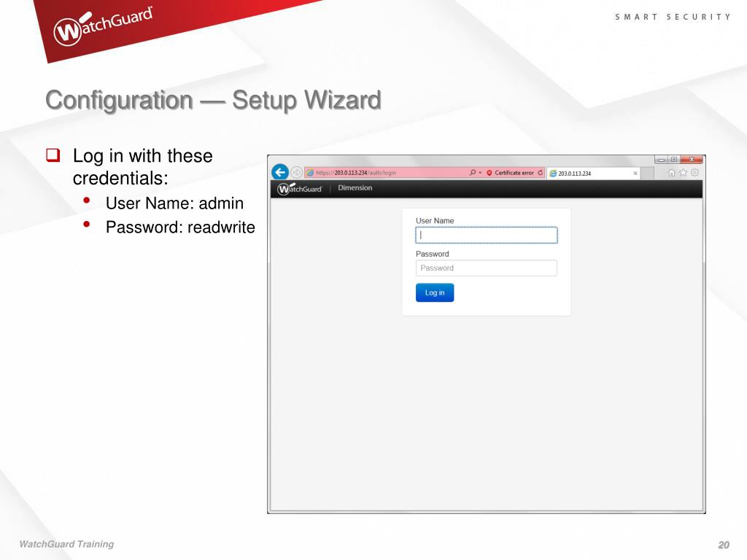Focus the User Name input field
Screen dimensions: 747x560
coord(487,236)
